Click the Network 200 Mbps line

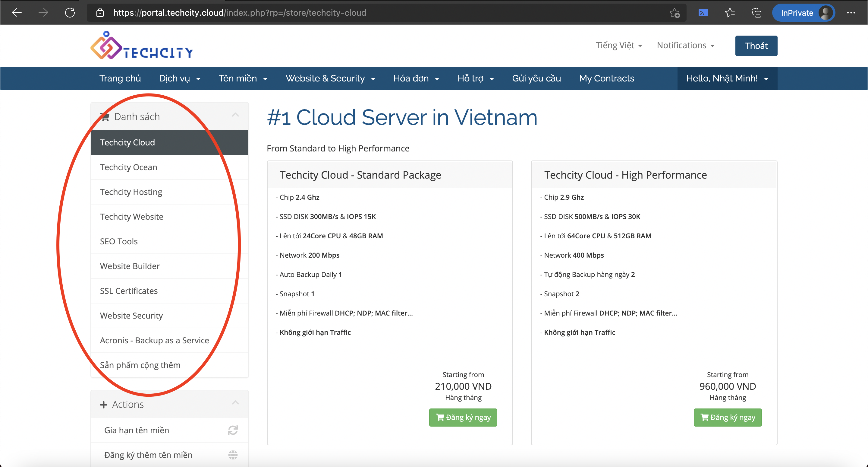tap(307, 255)
